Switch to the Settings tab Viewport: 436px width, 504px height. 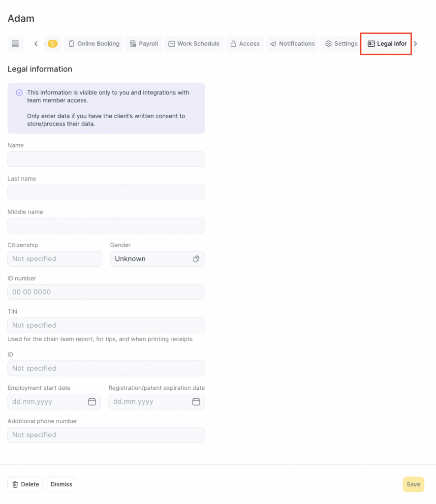[341, 44]
